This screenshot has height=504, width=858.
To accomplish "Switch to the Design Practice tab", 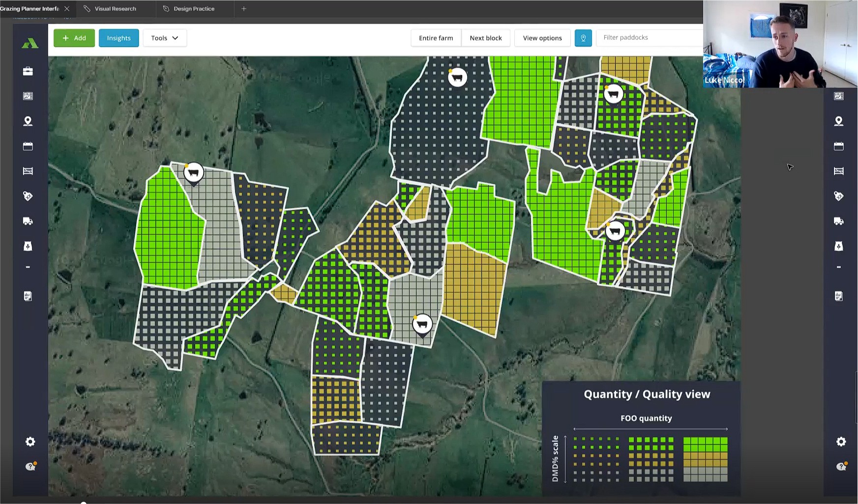I will tap(194, 9).
